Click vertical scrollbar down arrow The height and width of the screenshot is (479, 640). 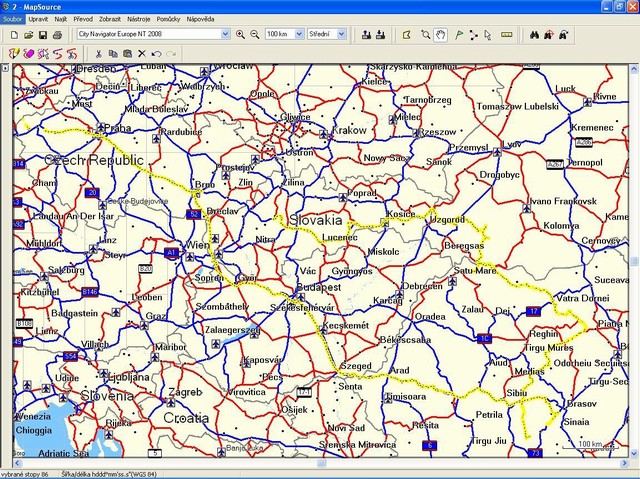coord(634,453)
